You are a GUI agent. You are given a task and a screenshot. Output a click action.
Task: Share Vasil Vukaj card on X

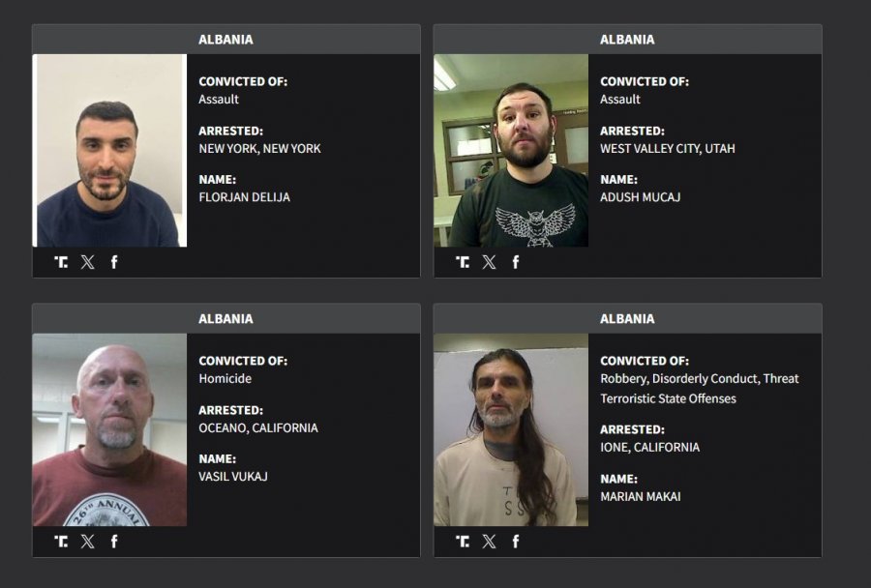(88, 542)
